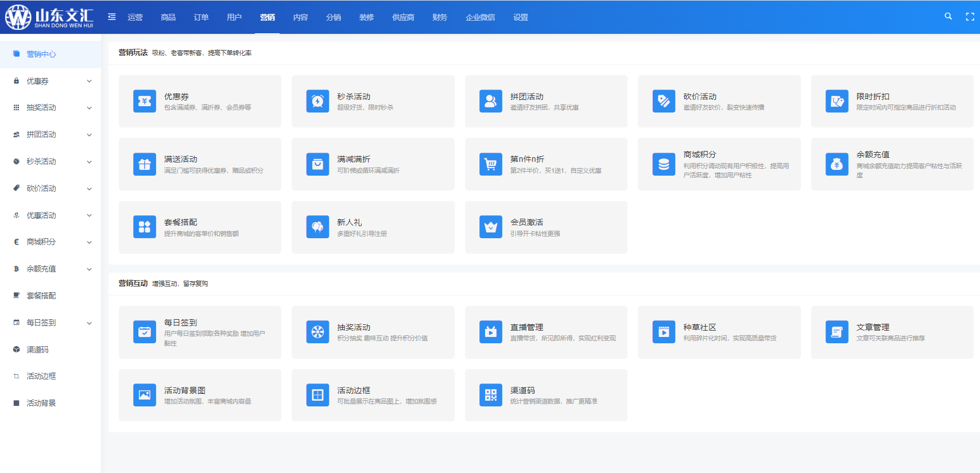Viewport: 980px width, 473px height.
Task: Select the 满减满折 bag icon
Action: point(317,164)
